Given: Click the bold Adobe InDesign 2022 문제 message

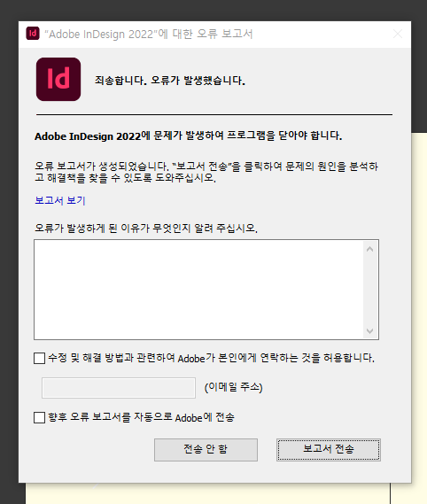Looking at the screenshot, I should coord(189,136).
